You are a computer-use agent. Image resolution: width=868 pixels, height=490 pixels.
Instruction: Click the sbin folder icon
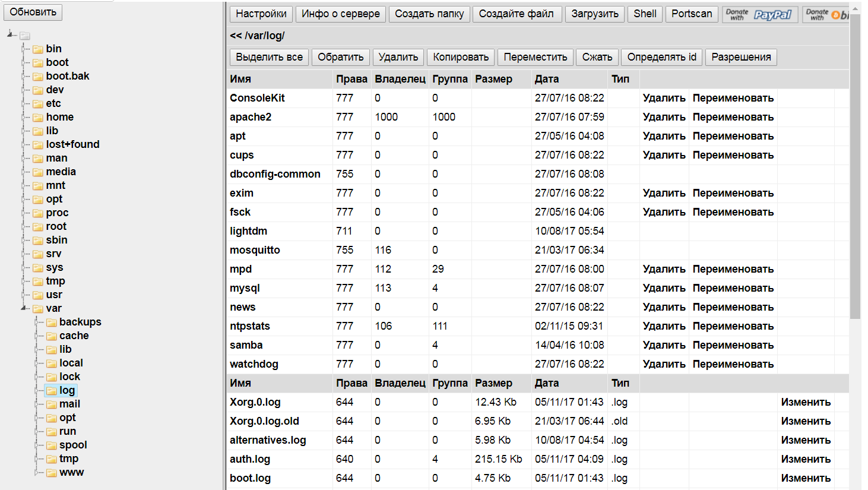pos(38,241)
